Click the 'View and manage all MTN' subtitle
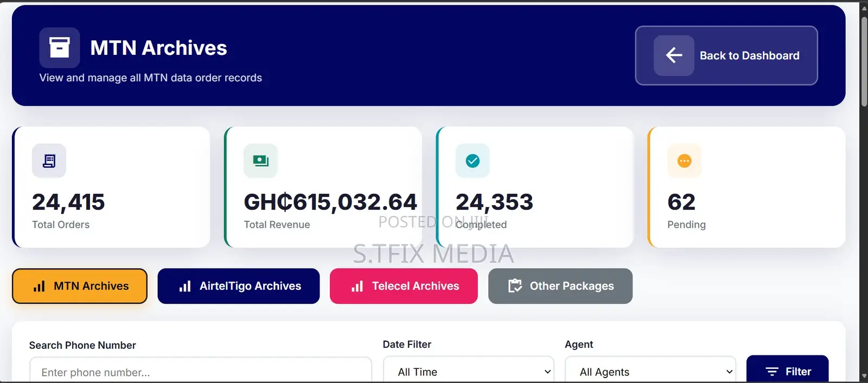 pos(150,78)
